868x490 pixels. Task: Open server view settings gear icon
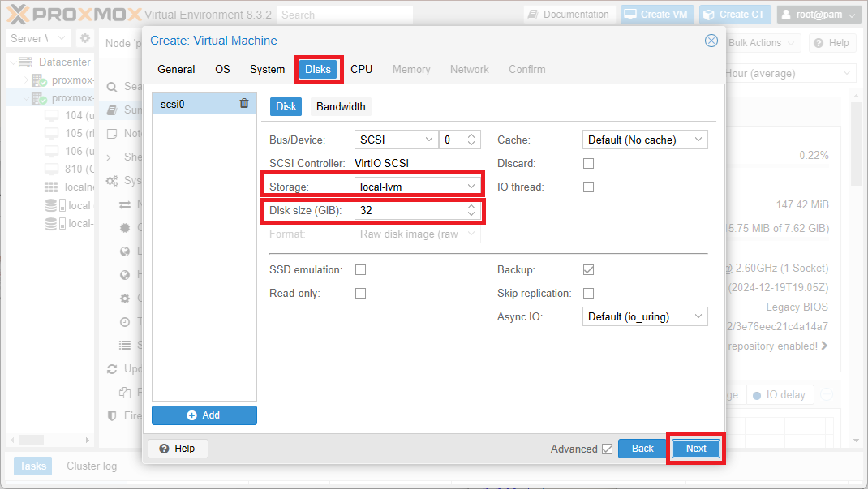84,38
